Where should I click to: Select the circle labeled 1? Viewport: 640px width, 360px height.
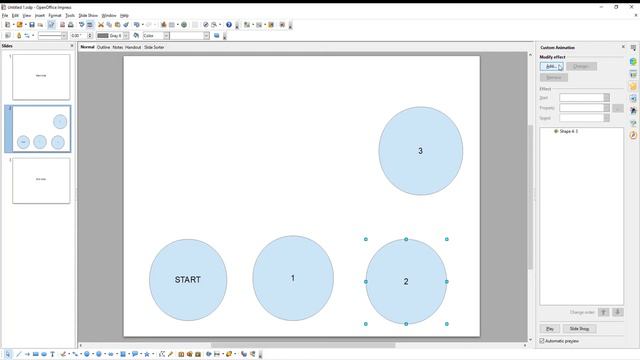[x=293, y=278]
